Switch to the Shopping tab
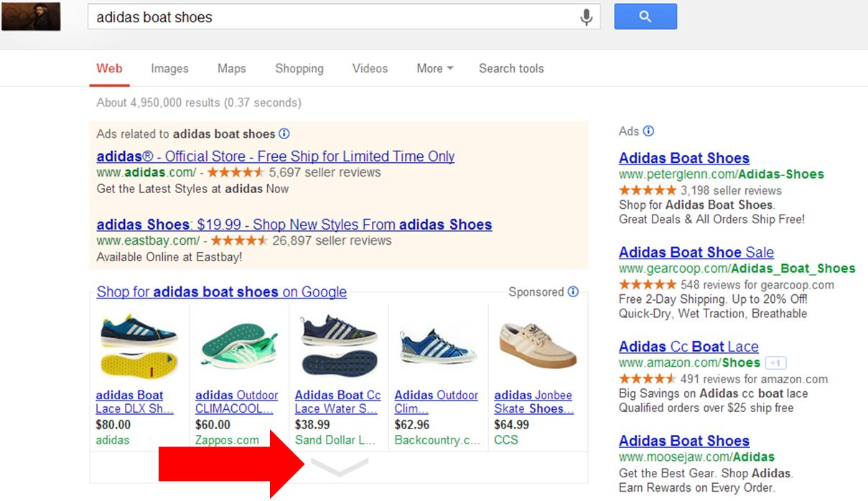Image resolution: width=868 pixels, height=501 pixels. [299, 68]
